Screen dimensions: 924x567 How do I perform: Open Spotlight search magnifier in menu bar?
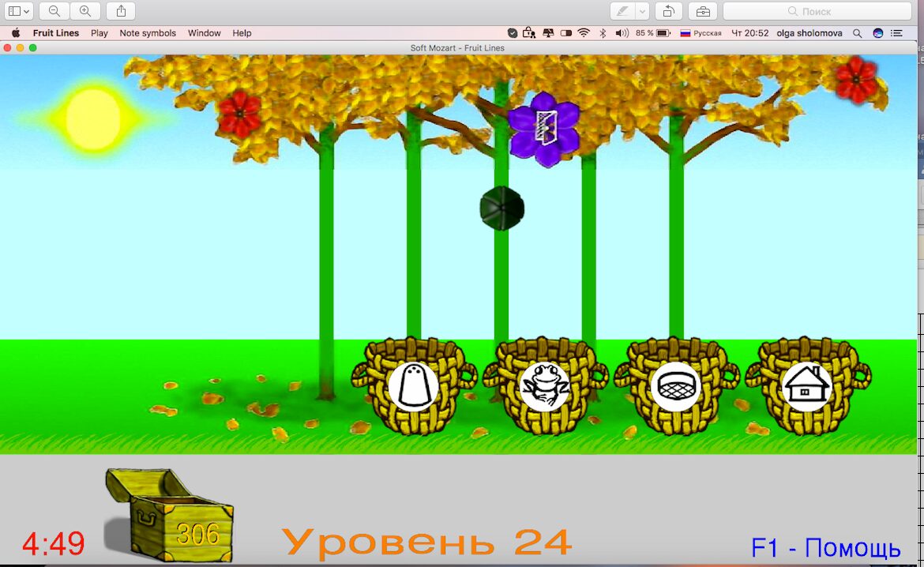click(858, 34)
